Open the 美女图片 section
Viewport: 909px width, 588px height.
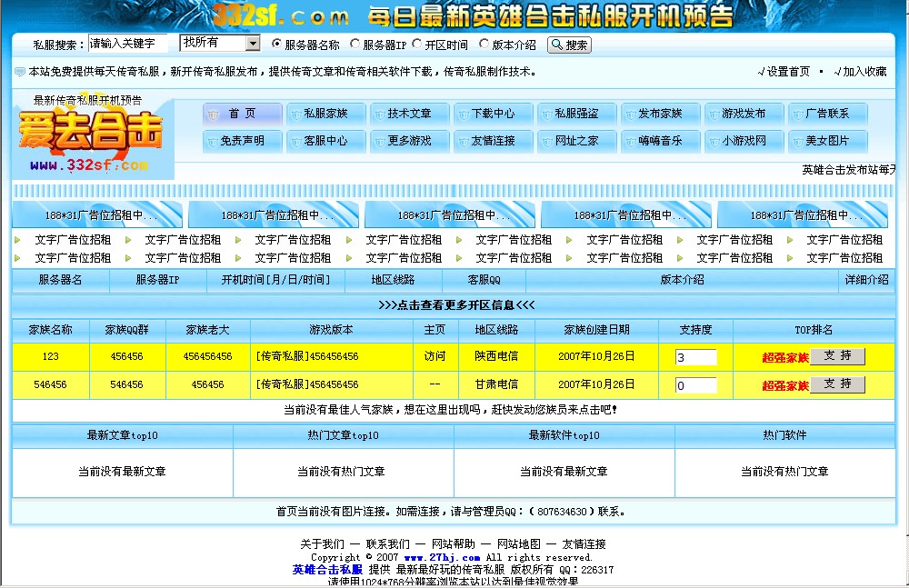[x=827, y=142]
